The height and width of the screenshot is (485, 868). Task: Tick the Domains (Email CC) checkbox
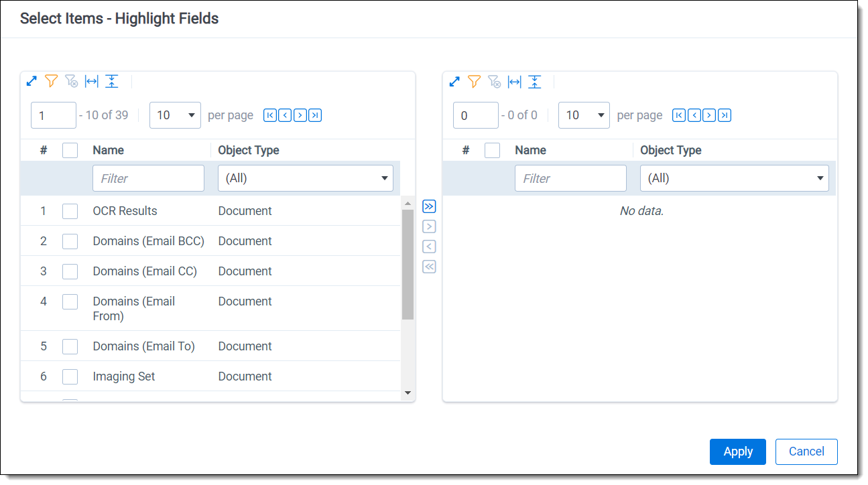70,271
